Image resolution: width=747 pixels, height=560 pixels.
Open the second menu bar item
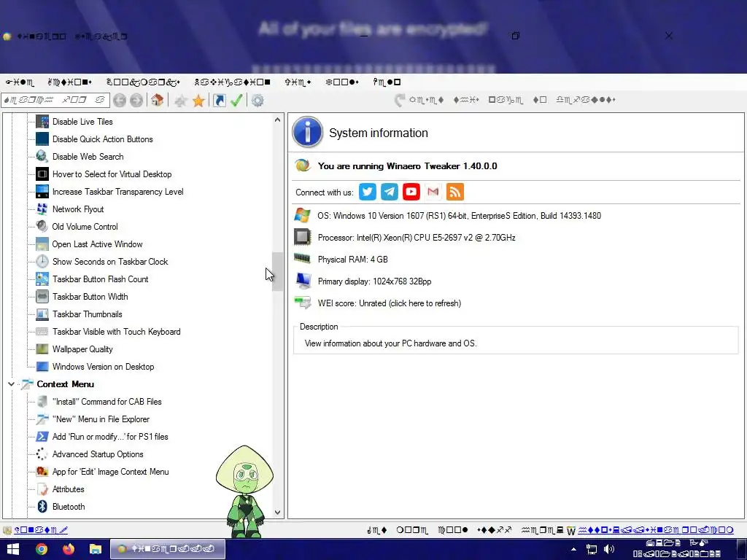tap(69, 82)
